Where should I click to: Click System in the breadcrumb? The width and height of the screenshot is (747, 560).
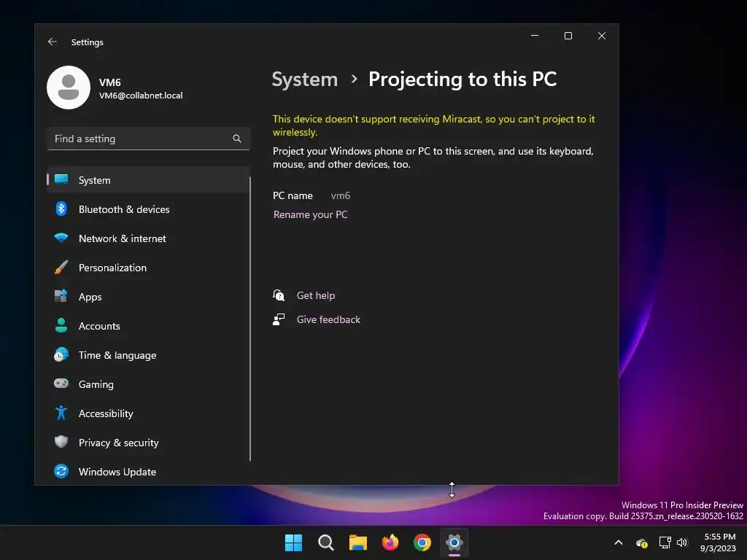click(304, 79)
